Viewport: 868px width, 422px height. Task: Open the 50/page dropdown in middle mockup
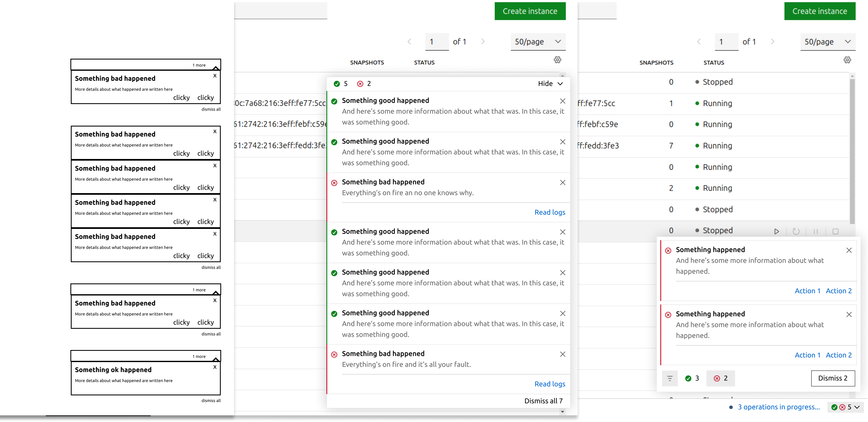pos(538,42)
